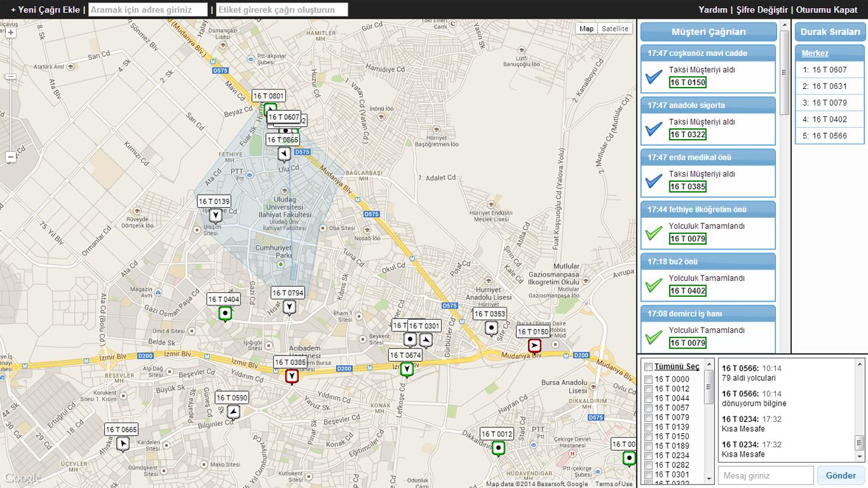868x488 pixels.
Task: Click the Oturumu Kapat logout link
Action: pos(827,10)
